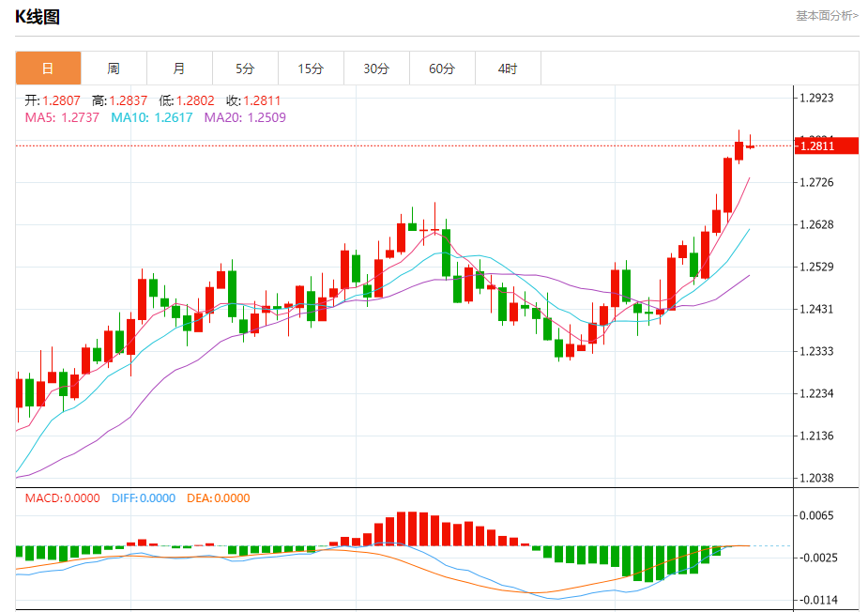Click the MA5: 1.2737 label
This screenshot has height=612, width=868.
62,117
